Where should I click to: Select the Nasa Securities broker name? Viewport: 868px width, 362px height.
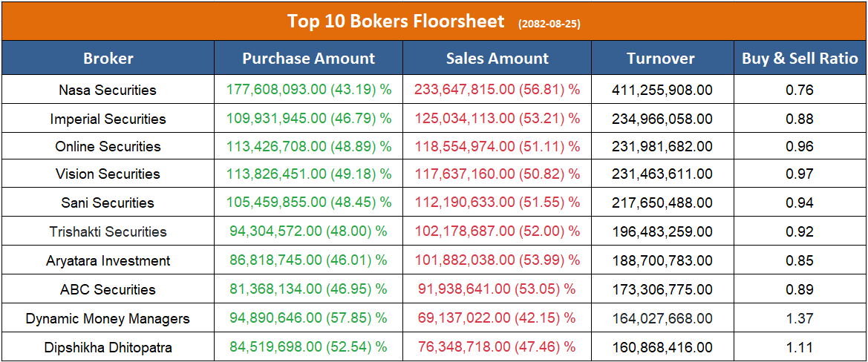click(x=108, y=90)
